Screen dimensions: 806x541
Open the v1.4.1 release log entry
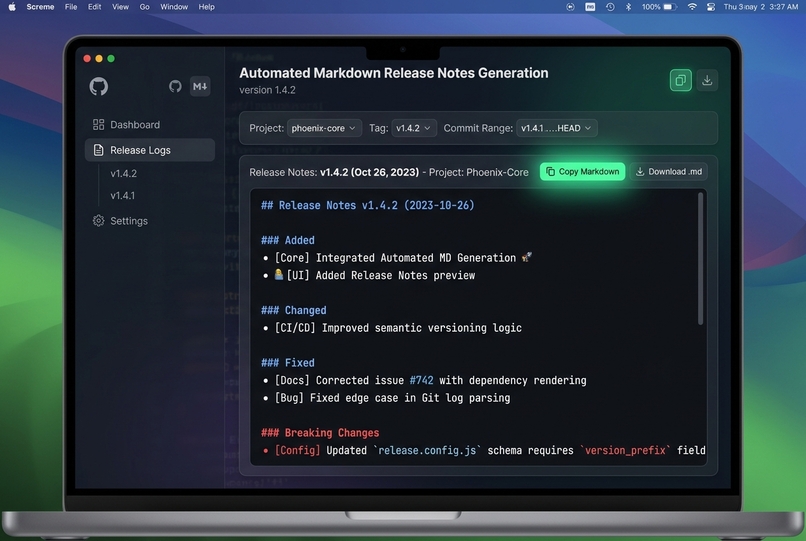pos(122,196)
